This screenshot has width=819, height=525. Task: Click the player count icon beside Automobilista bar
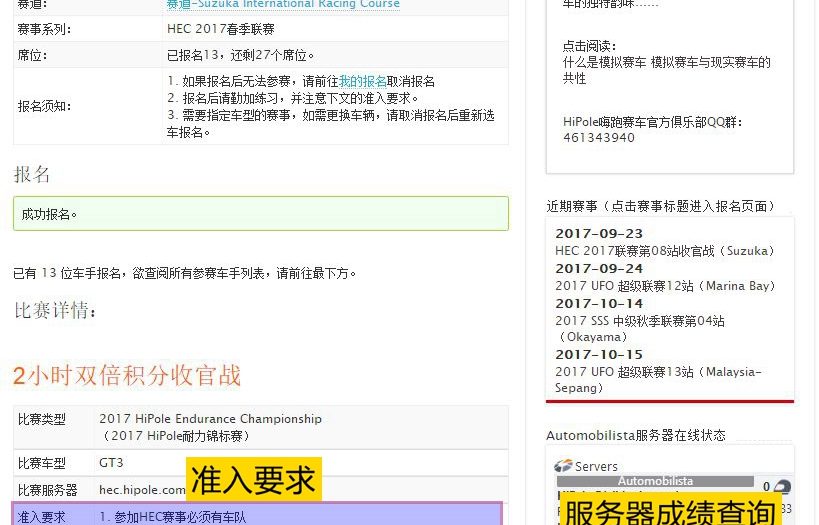click(x=782, y=487)
